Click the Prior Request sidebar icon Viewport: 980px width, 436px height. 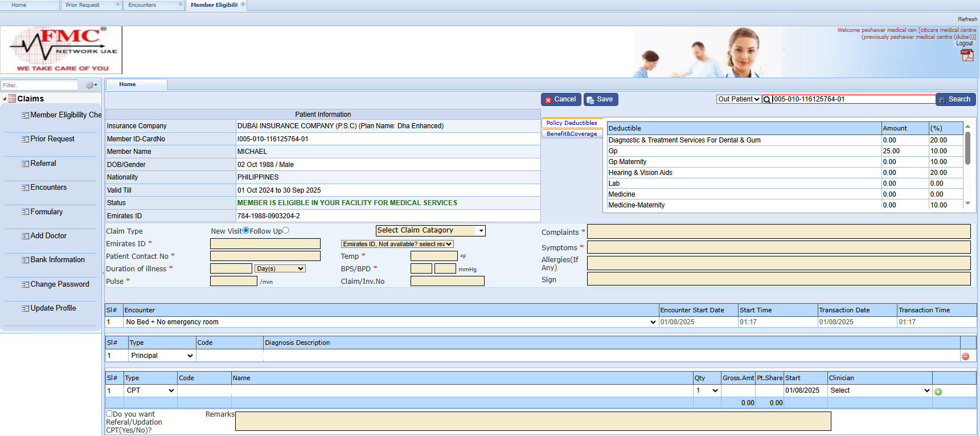pos(25,140)
